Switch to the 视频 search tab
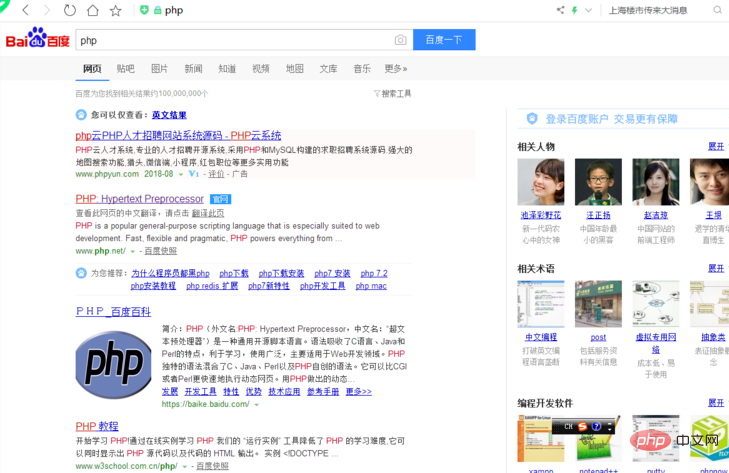Viewport: 729px width, 473px height. tap(260, 69)
